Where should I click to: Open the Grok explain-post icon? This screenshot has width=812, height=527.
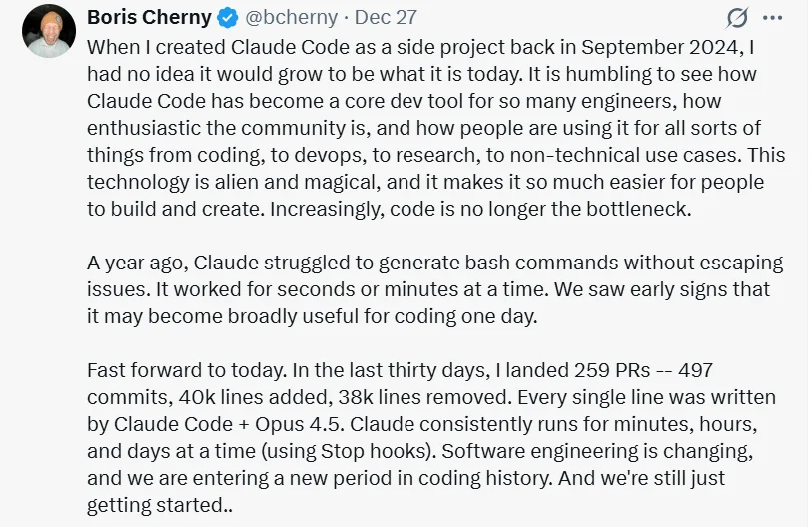click(x=738, y=18)
